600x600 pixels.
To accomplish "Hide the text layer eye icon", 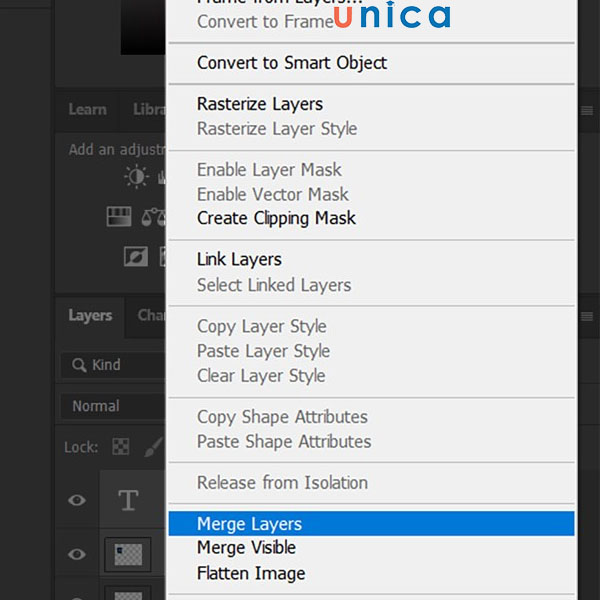I will pos(77,500).
